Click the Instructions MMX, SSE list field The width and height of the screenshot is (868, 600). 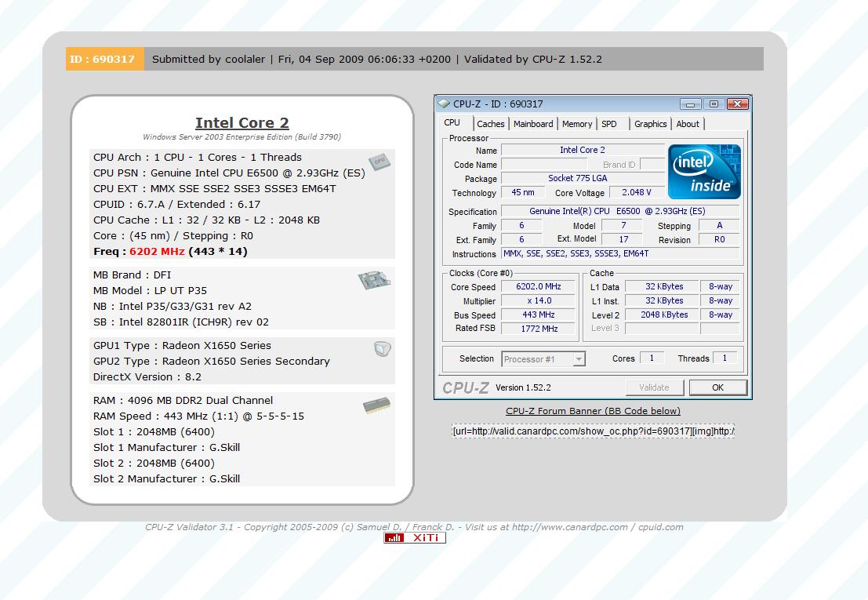coord(620,253)
